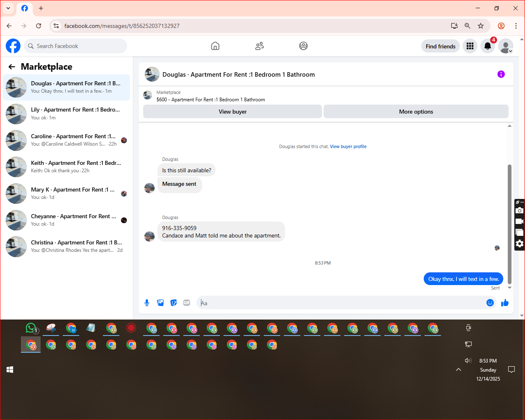Open the Caroline conversation
Viewport: 525px width, 420px height.
point(66,140)
